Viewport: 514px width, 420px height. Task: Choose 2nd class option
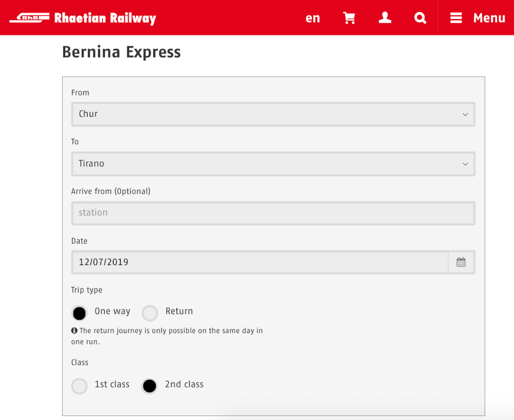click(x=150, y=386)
